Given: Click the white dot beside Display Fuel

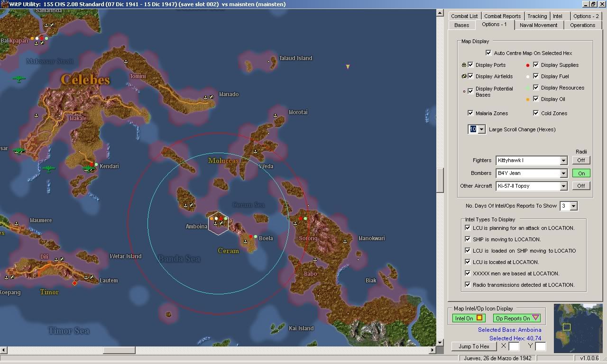Looking at the screenshot, I should click(x=528, y=76).
